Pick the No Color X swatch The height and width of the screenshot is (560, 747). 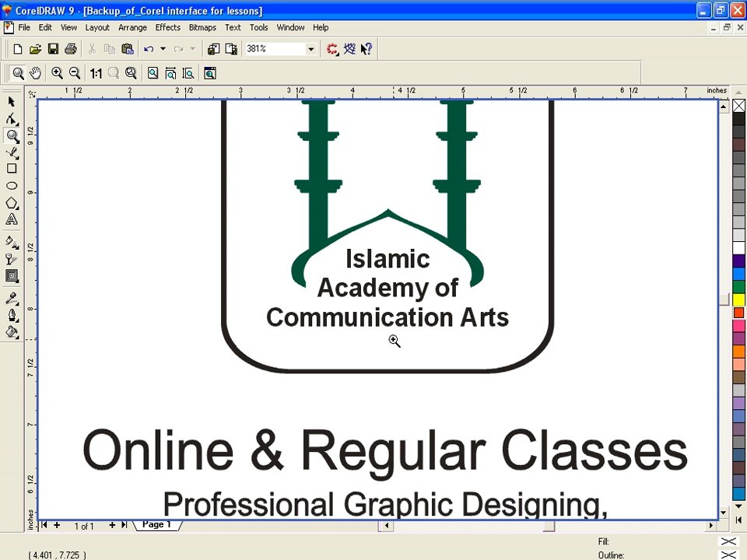739,105
